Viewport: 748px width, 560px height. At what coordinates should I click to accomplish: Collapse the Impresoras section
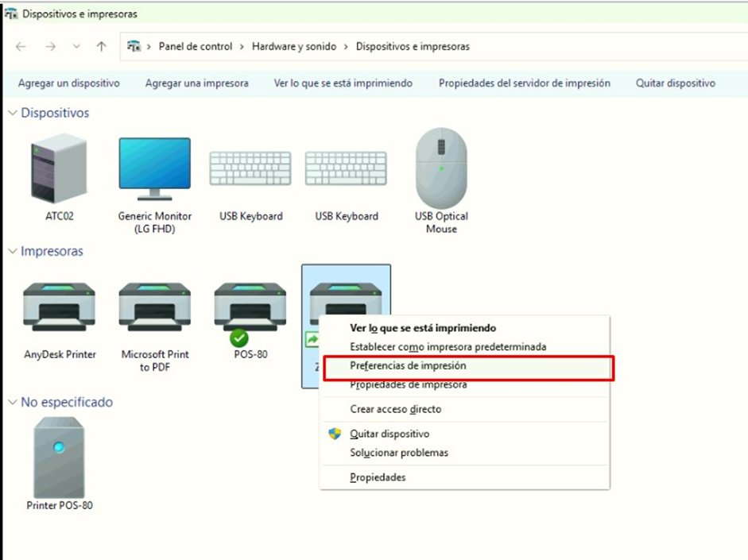pos(12,252)
